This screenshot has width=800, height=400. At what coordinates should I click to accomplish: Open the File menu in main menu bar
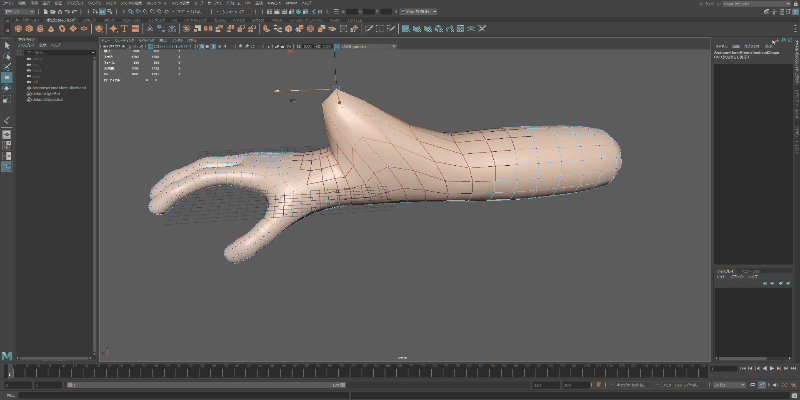pos(9,5)
